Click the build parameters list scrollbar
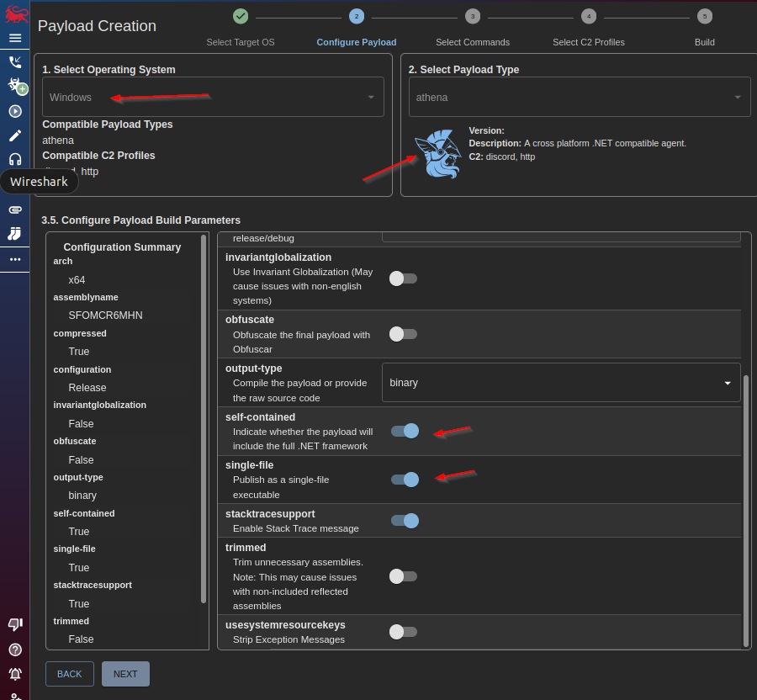Viewport: 757px width, 700px height. (x=746, y=511)
